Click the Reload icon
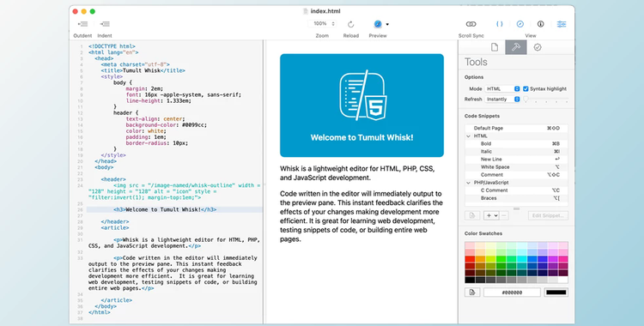Viewport: 644px width, 326px height. pyautogui.click(x=350, y=24)
